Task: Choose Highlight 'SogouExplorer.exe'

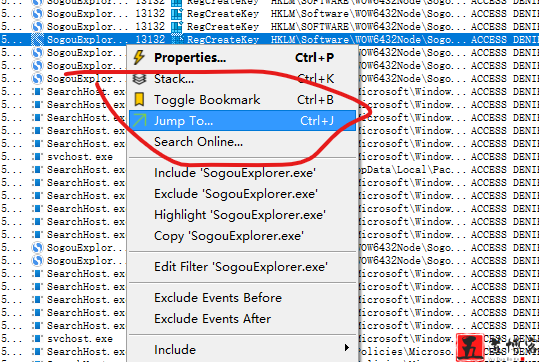Action: coord(242,215)
